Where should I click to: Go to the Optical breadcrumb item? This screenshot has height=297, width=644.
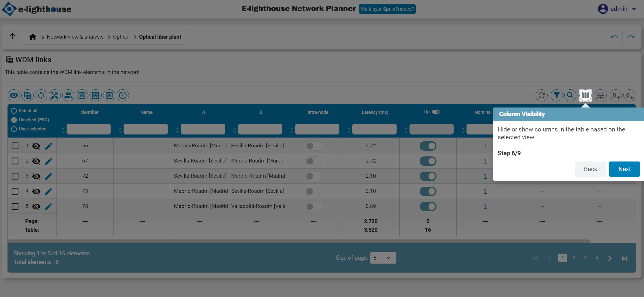click(x=121, y=37)
